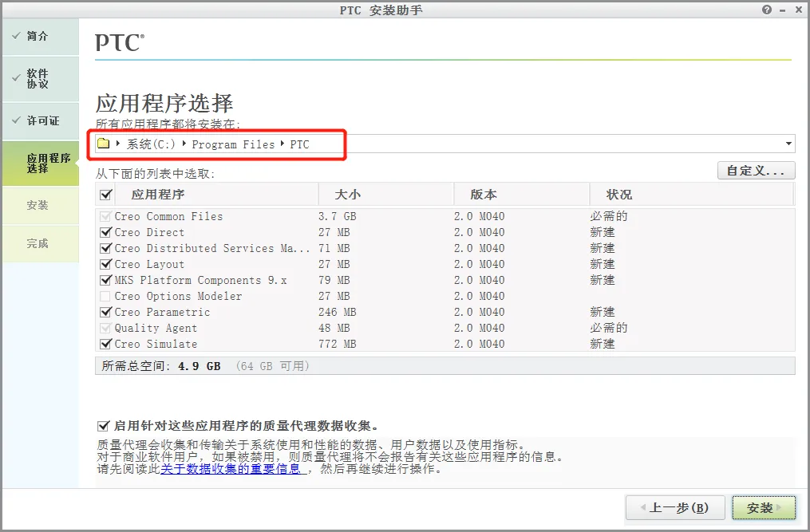Select the Creo Options Modeler row name

[178, 297]
